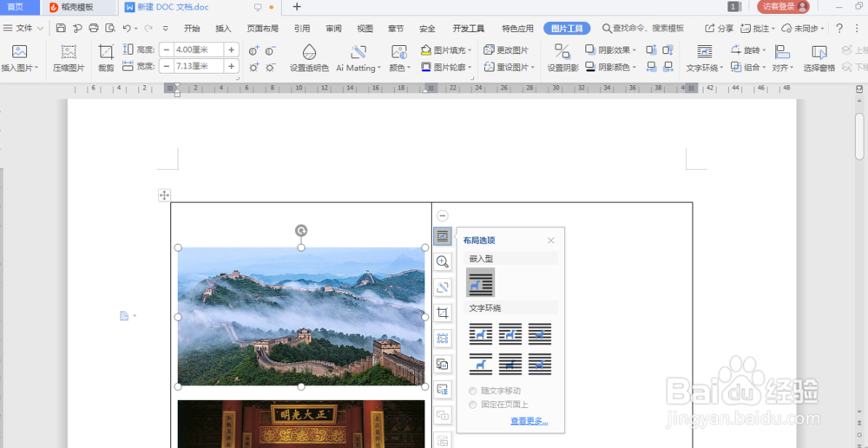Open the 对齐 align dropdown

(x=792, y=68)
